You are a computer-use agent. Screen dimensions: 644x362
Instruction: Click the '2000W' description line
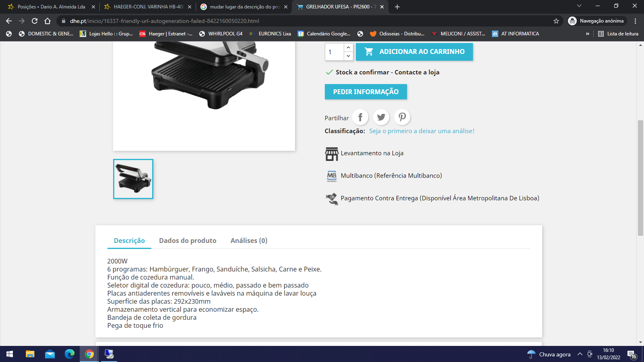(117, 261)
